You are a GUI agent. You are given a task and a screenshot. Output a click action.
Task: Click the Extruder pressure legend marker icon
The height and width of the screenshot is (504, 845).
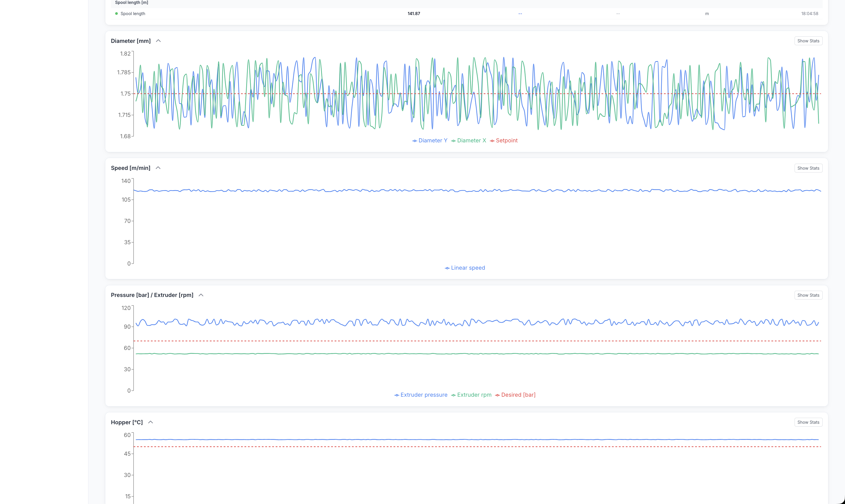(396, 395)
